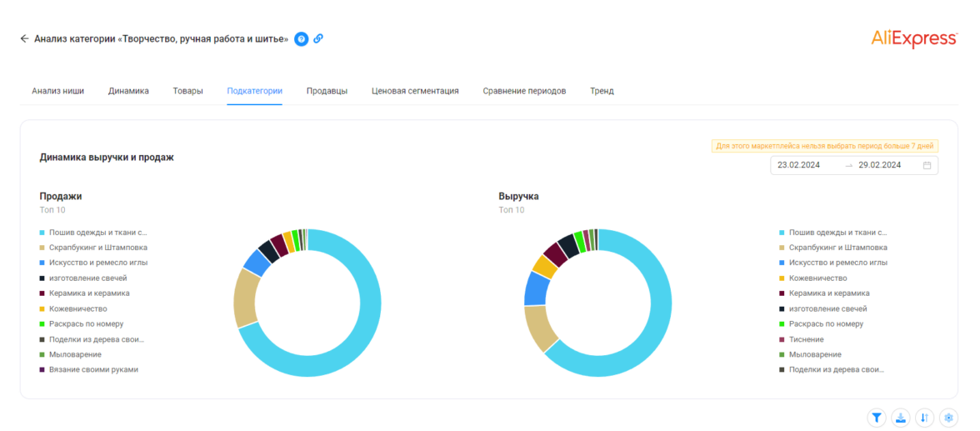Toggle Раскрась по номеру in Продажи legend

coord(82,323)
